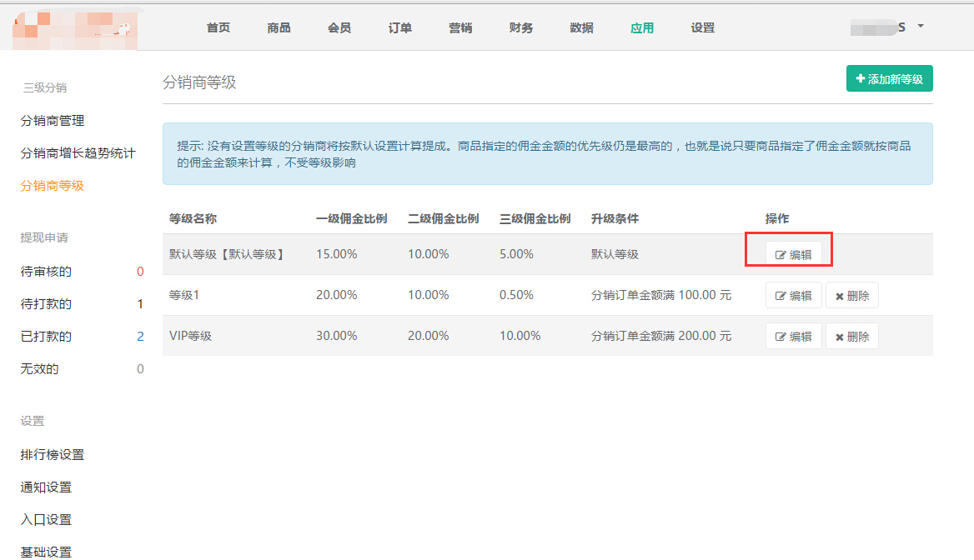Open the 会员 members menu

pos(339,27)
